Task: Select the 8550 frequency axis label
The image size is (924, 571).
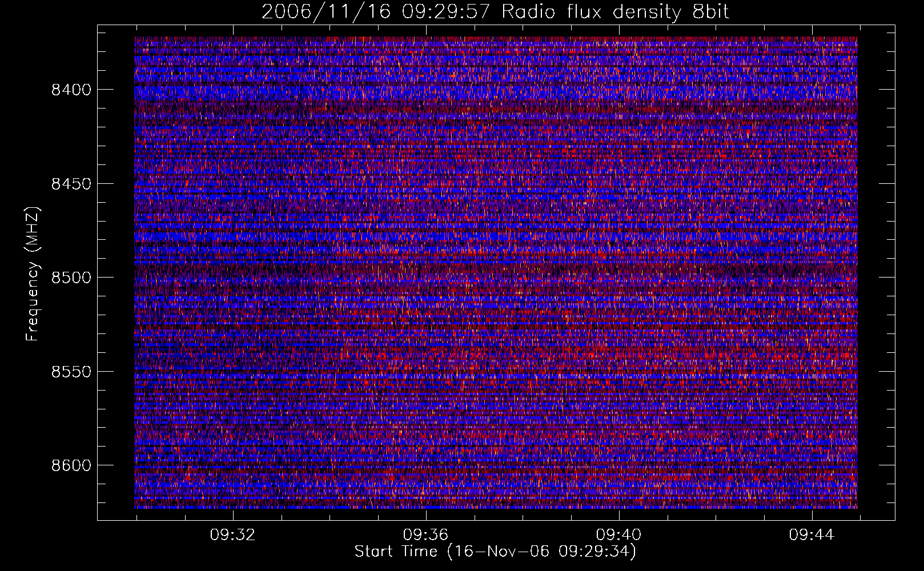Action: pyautogui.click(x=71, y=372)
